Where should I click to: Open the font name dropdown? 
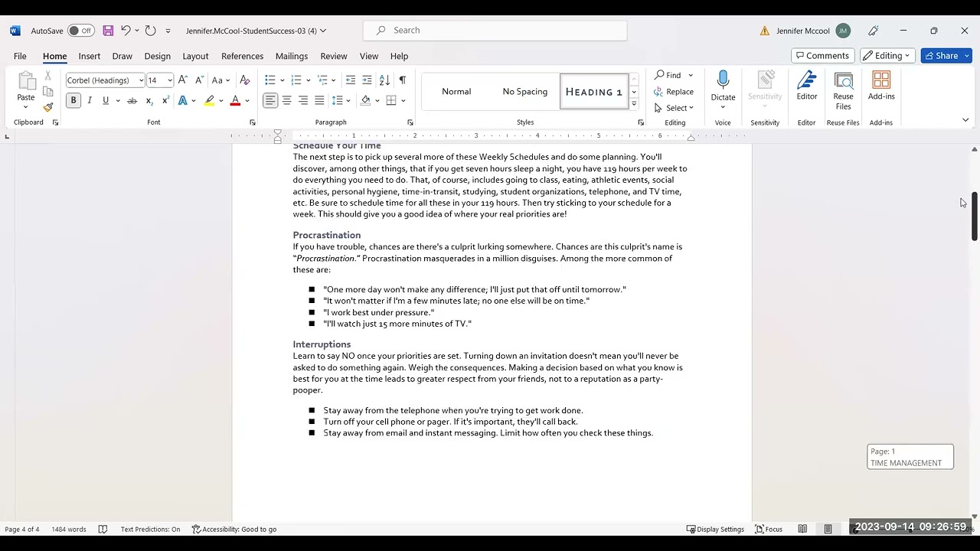click(141, 80)
